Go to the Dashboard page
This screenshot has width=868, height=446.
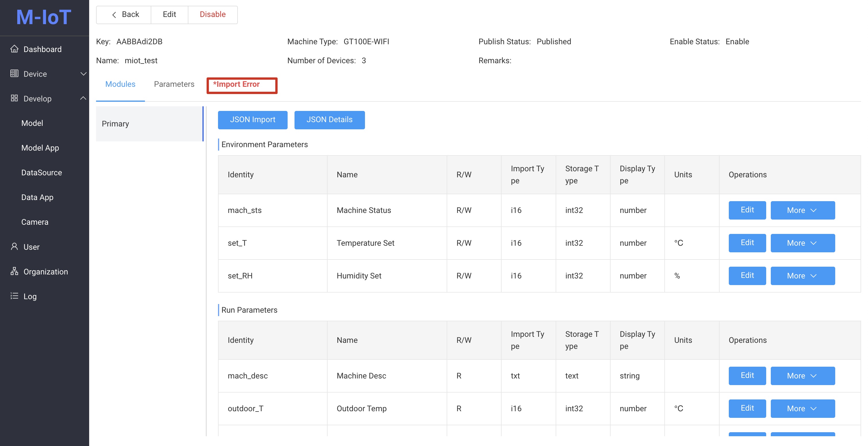(x=43, y=49)
